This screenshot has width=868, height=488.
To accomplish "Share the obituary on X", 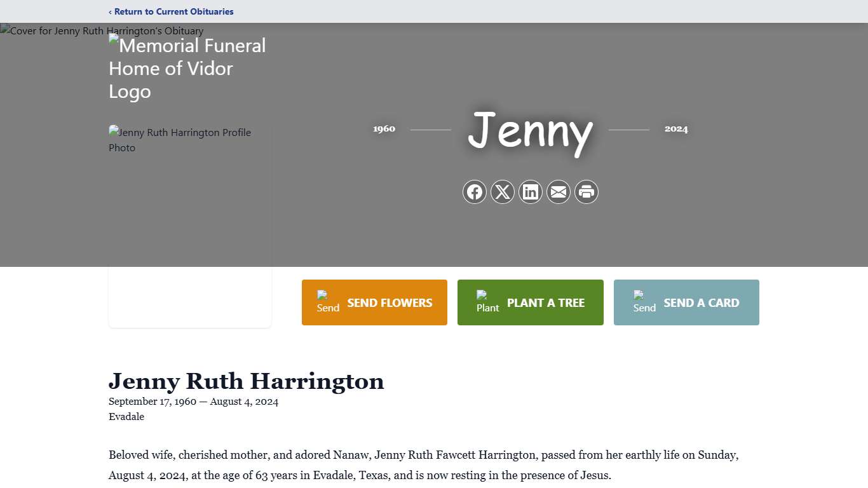I will pyautogui.click(x=503, y=192).
